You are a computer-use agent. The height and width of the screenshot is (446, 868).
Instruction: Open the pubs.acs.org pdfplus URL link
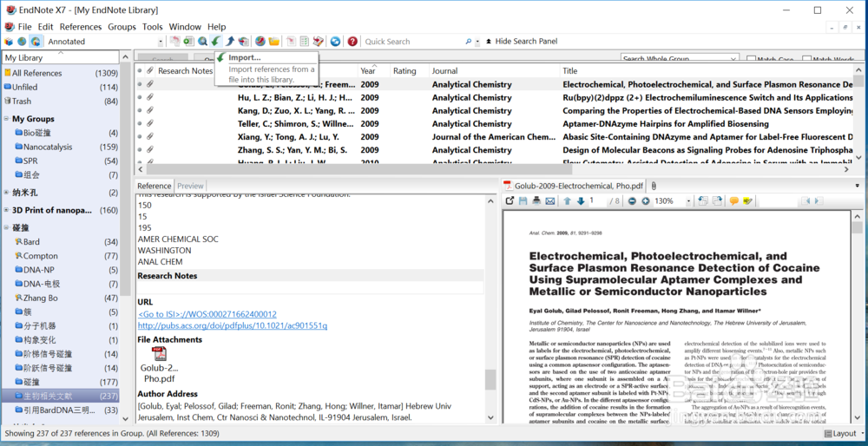233,325
